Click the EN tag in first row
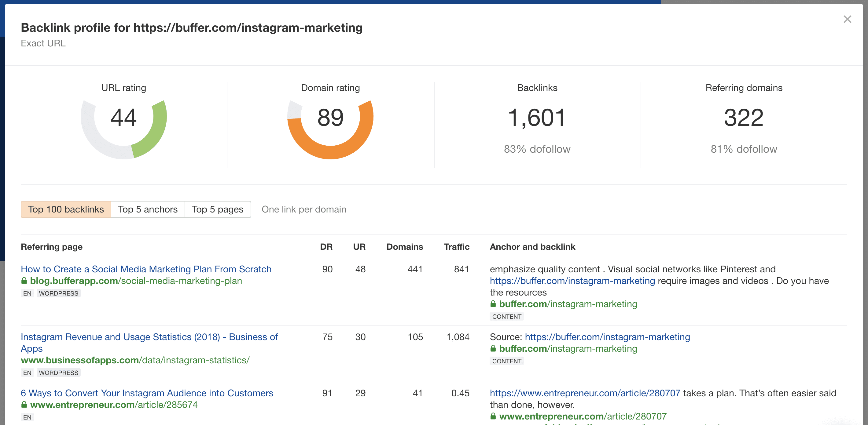This screenshot has width=868, height=425. (27, 293)
